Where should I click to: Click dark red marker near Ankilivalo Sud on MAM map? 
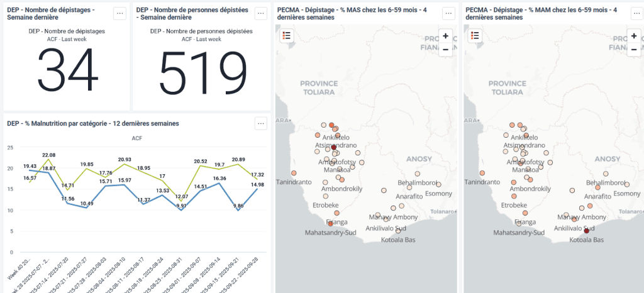[x=586, y=231]
